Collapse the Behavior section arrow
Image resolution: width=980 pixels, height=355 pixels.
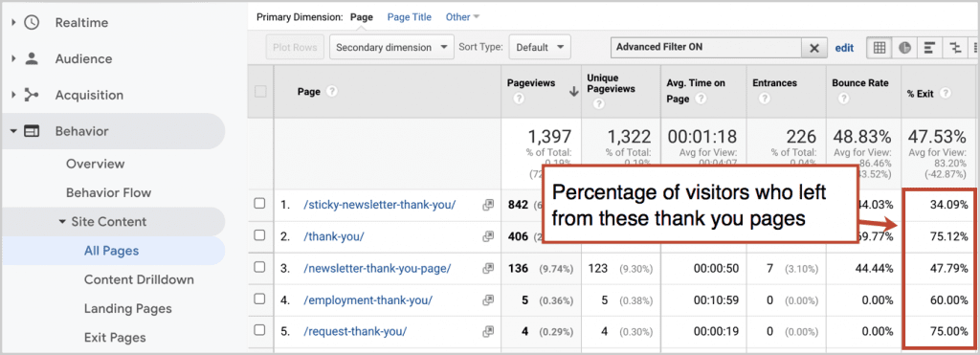coord(13,131)
